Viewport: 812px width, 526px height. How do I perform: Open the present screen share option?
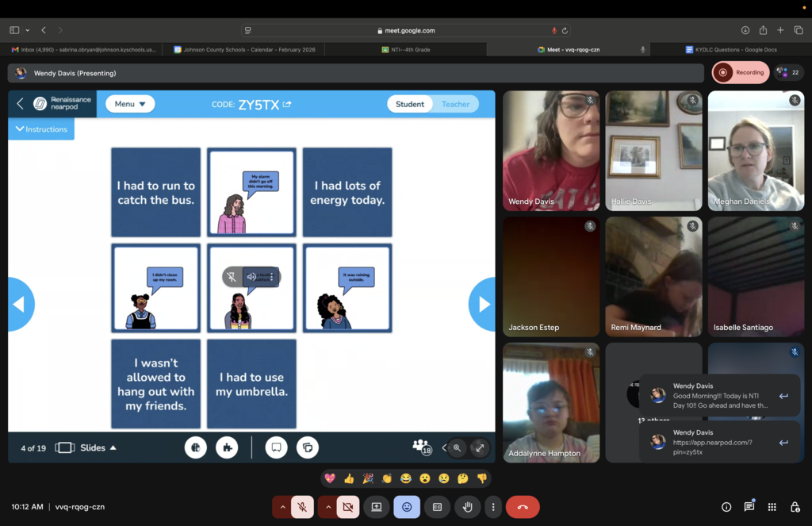(377, 507)
